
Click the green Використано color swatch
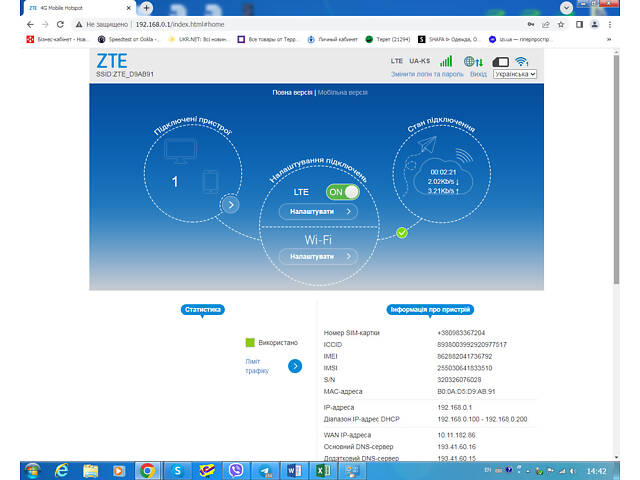(250, 342)
